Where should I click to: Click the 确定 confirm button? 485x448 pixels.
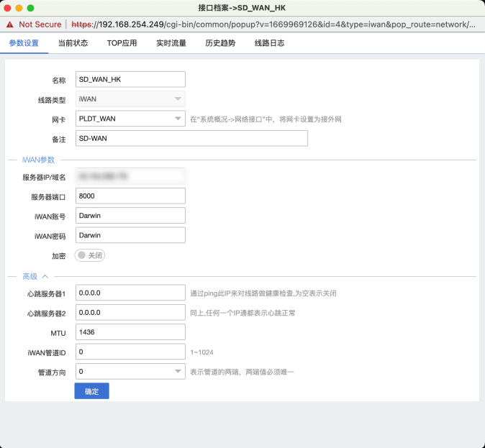(91, 391)
